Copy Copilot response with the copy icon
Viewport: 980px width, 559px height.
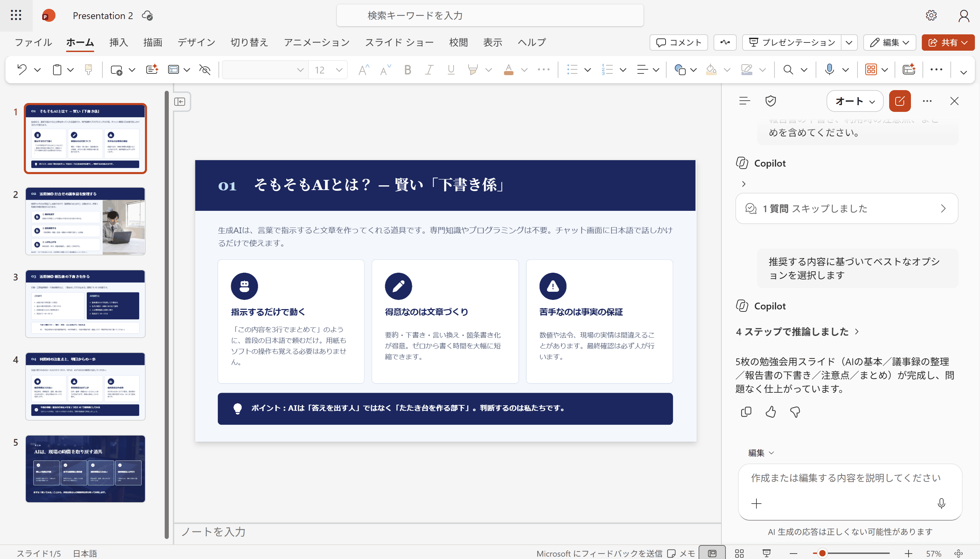pyautogui.click(x=746, y=411)
